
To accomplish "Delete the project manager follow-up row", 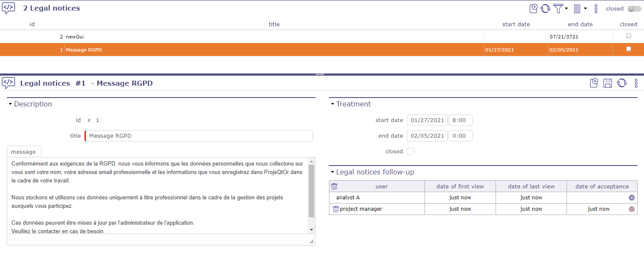I will click(336, 209).
